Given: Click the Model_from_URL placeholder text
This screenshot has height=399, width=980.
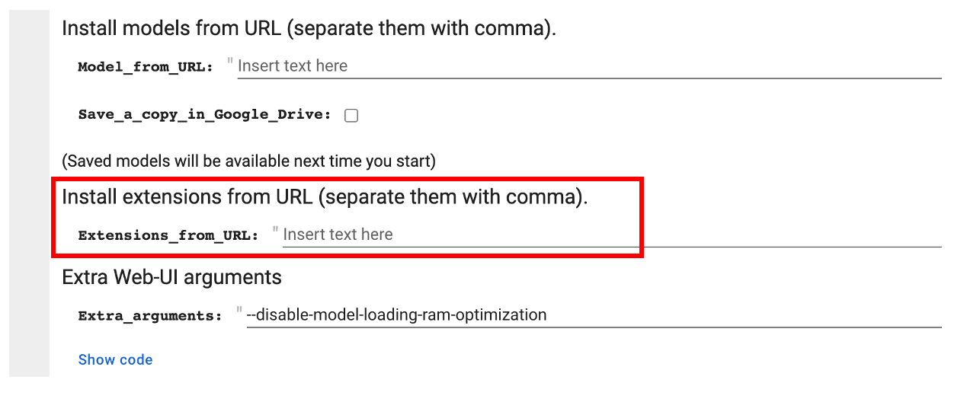Looking at the screenshot, I should click(293, 66).
